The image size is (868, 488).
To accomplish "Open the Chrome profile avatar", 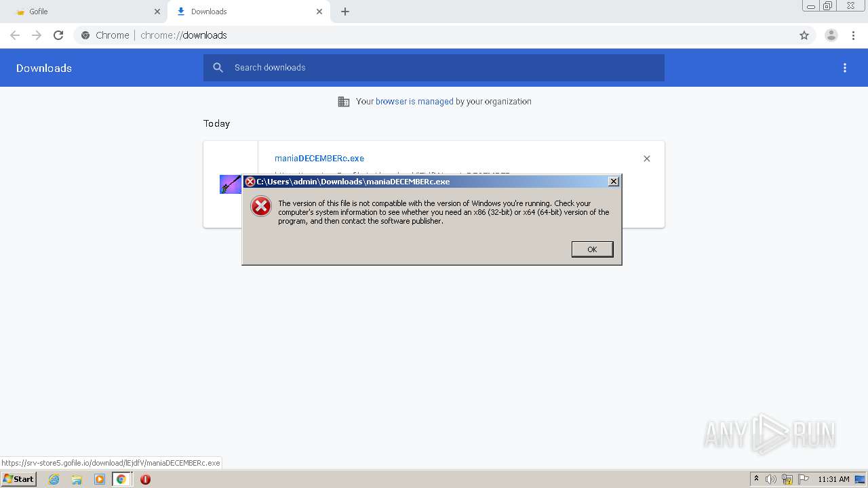I will [831, 35].
